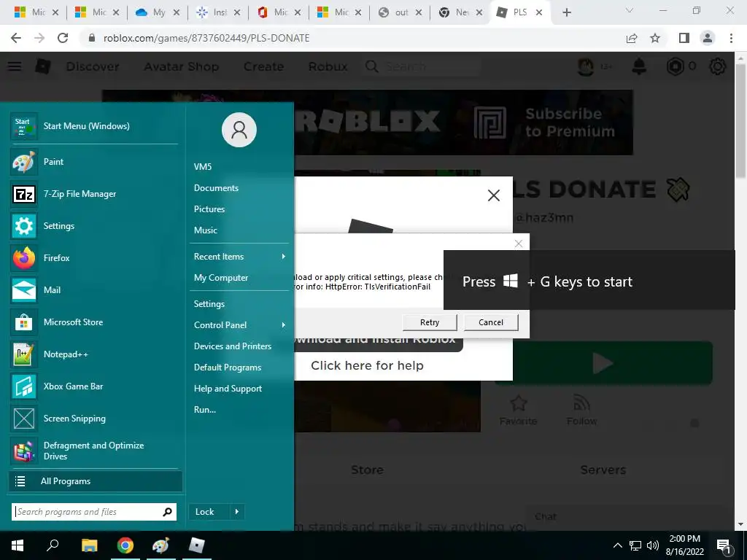The image size is (747, 560).
Task: Open Chrome profile button
Action: coord(708,38)
